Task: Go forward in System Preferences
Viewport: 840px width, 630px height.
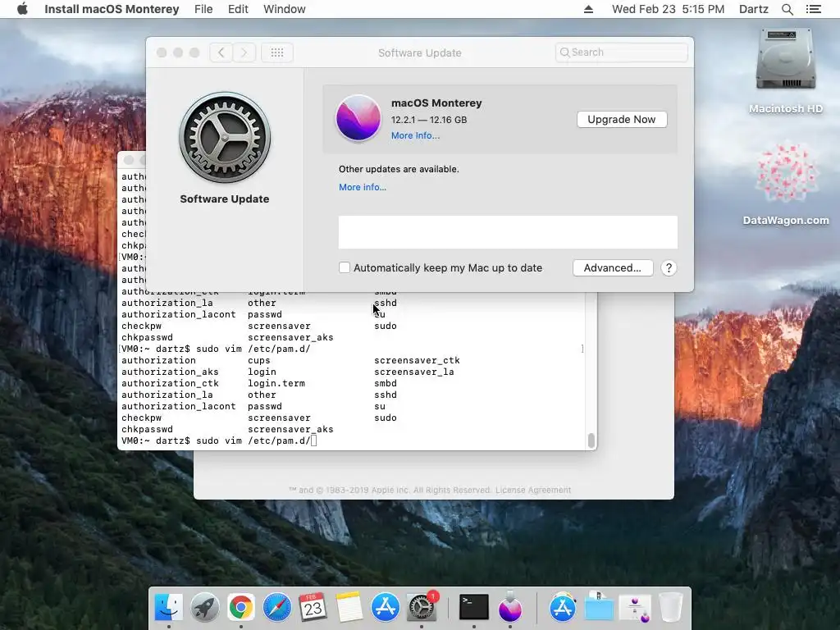Action: click(244, 52)
